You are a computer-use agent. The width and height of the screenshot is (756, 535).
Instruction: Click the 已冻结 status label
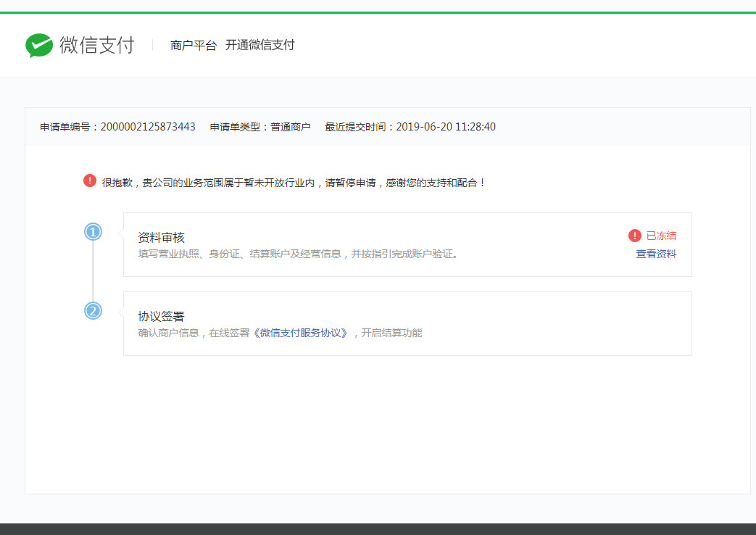click(661, 236)
